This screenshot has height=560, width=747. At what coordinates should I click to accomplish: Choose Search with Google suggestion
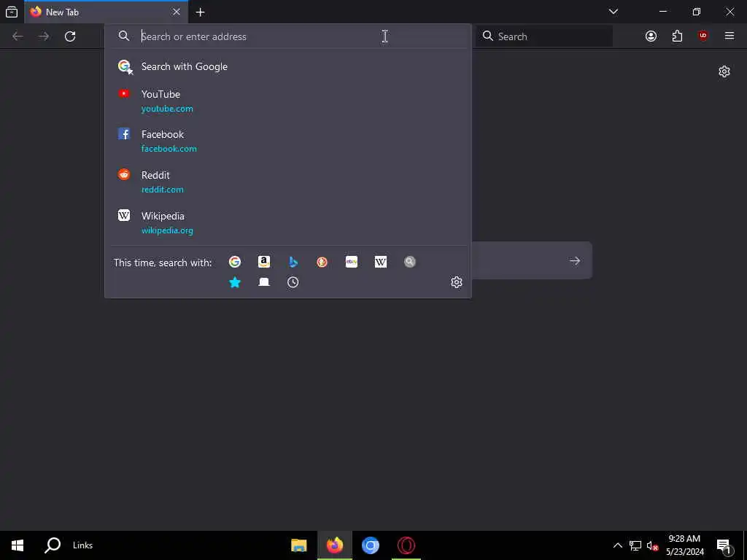coord(287,66)
